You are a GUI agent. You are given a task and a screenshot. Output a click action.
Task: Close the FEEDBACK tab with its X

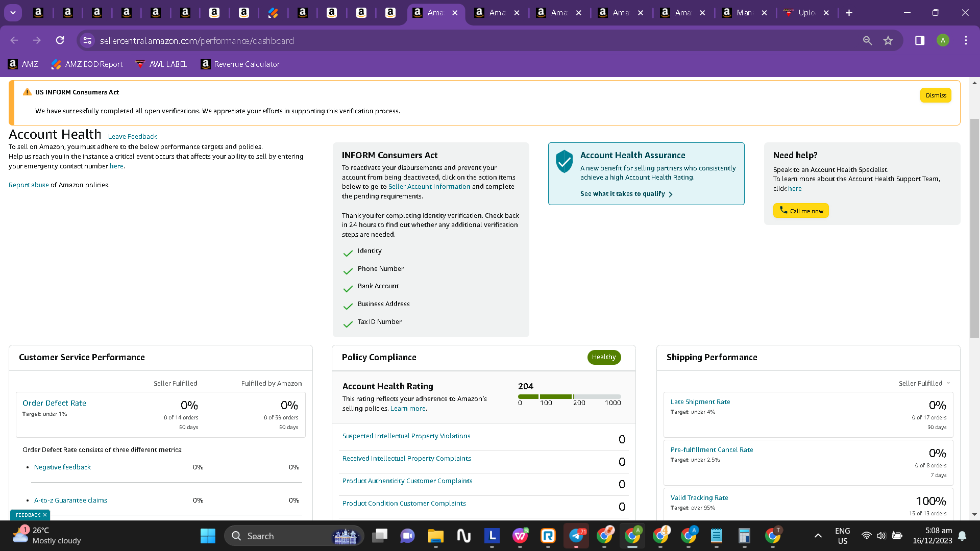click(45, 515)
